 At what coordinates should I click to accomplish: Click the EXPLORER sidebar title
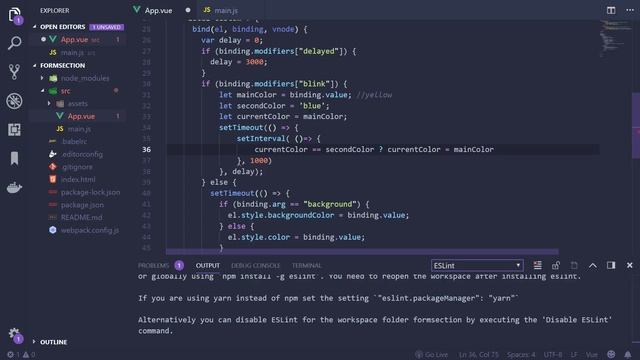point(55,11)
